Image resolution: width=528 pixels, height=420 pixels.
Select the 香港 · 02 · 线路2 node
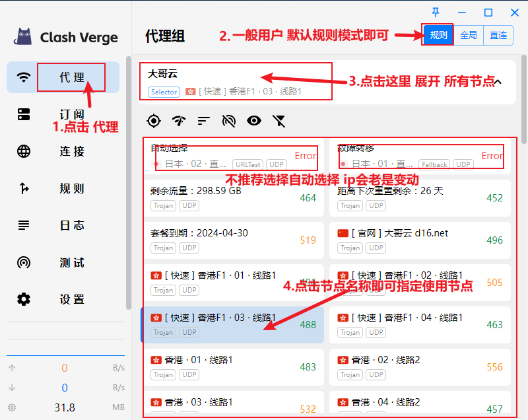tap(420, 367)
